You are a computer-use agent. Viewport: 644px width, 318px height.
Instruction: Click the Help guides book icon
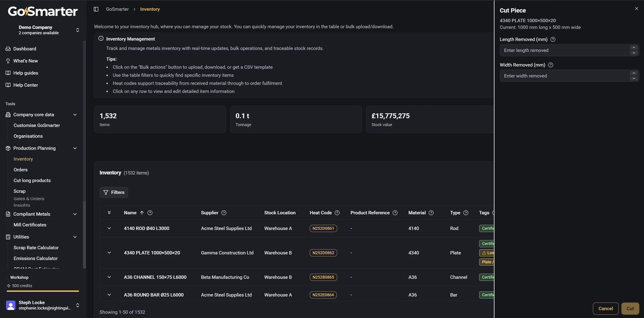pyautogui.click(x=8, y=73)
